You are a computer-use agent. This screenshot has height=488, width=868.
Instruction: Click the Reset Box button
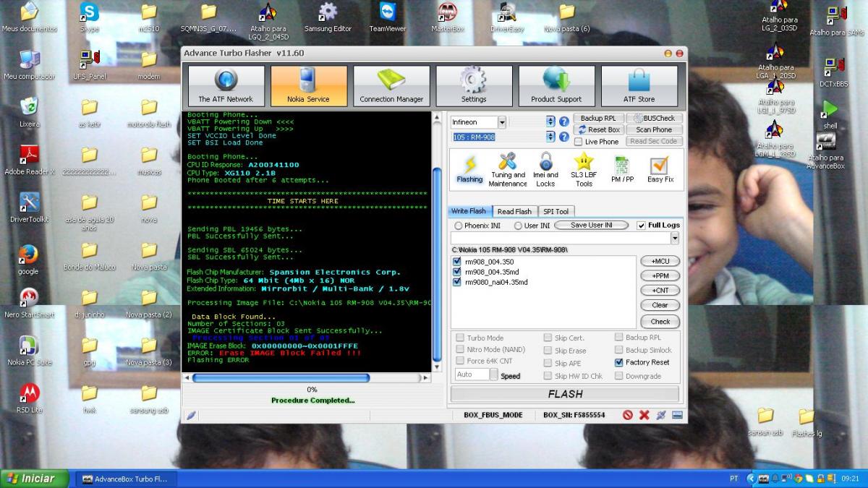tap(597, 130)
